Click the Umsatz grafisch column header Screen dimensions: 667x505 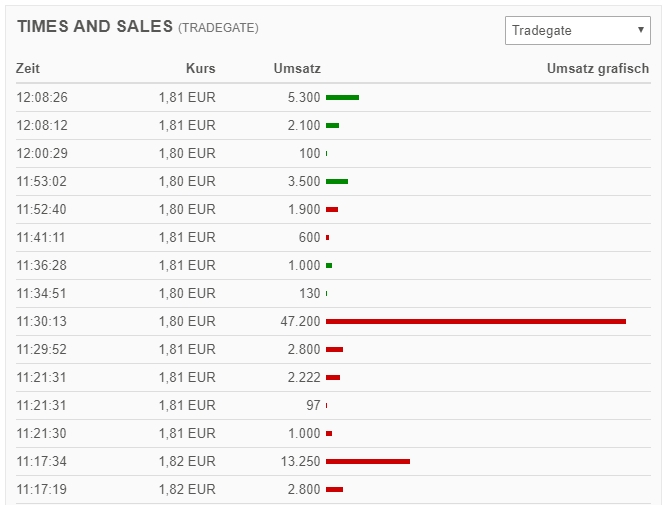[x=598, y=69]
